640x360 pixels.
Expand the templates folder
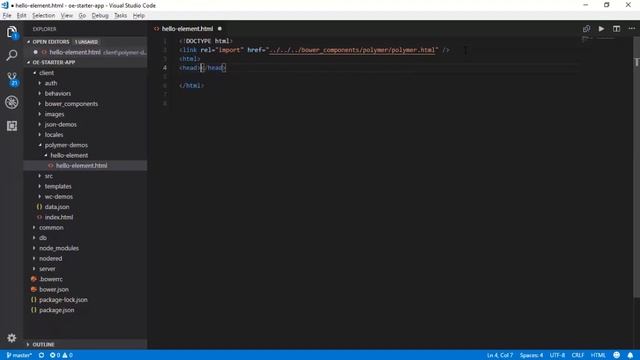pyautogui.click(x=40, y=187)
